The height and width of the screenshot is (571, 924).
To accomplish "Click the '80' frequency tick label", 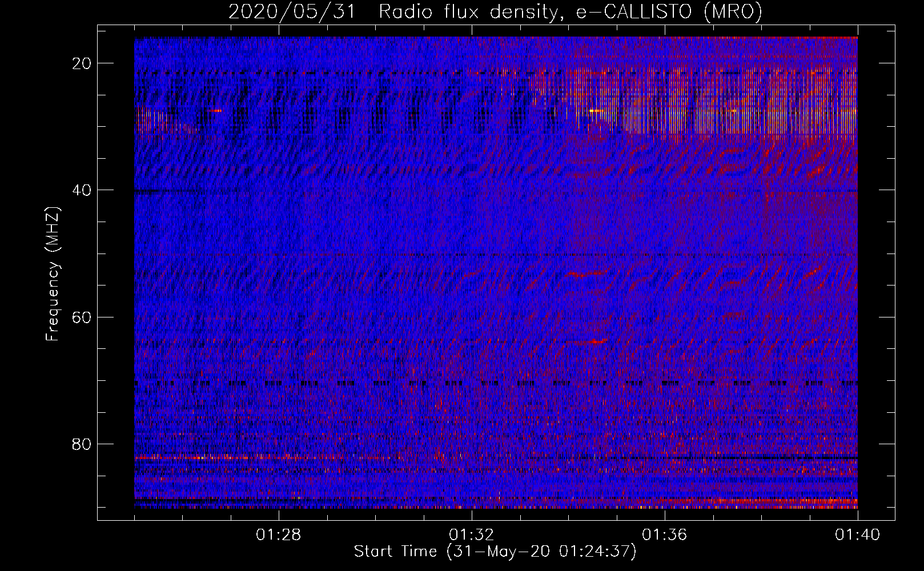I will [82, 444].
